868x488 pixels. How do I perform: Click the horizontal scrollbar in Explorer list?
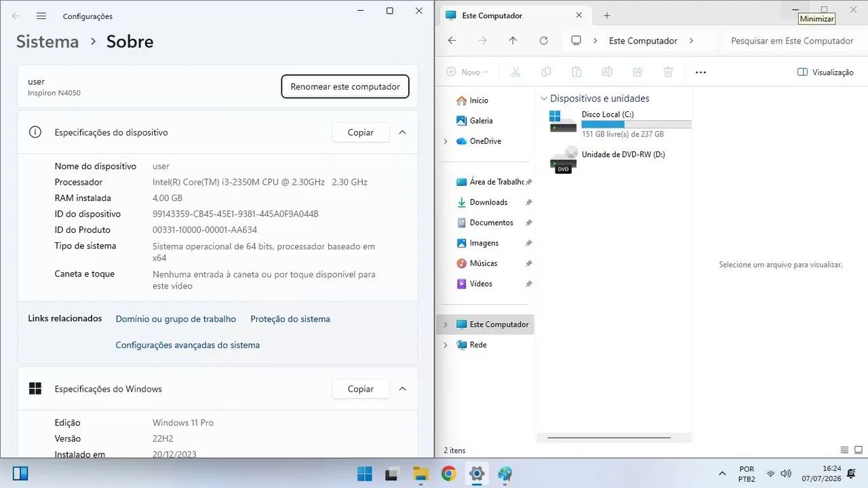pos(610,438)
